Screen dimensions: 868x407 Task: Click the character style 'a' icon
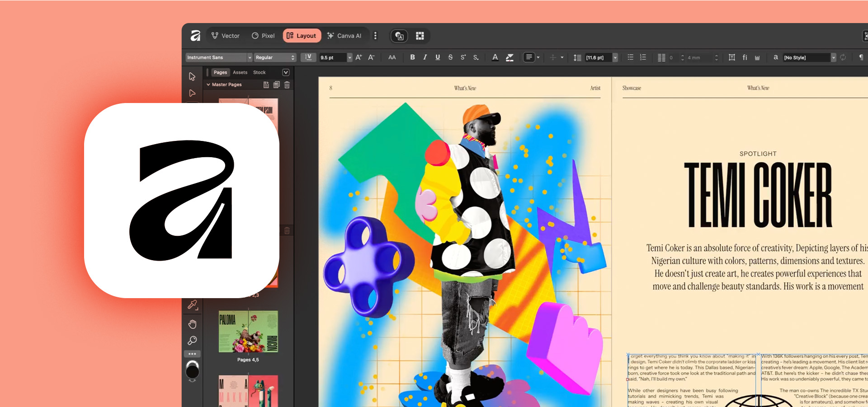[776, 57]
